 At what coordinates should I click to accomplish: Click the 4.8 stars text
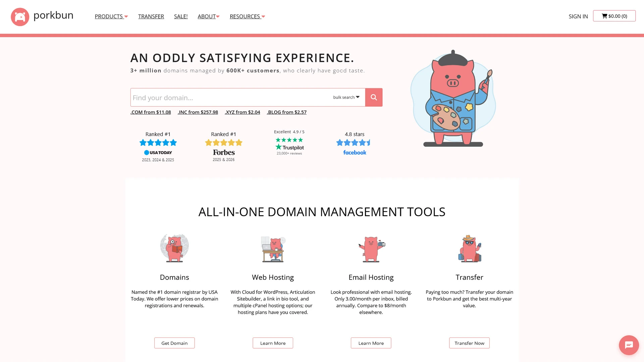pyautogui.click(x=355, y=134)
